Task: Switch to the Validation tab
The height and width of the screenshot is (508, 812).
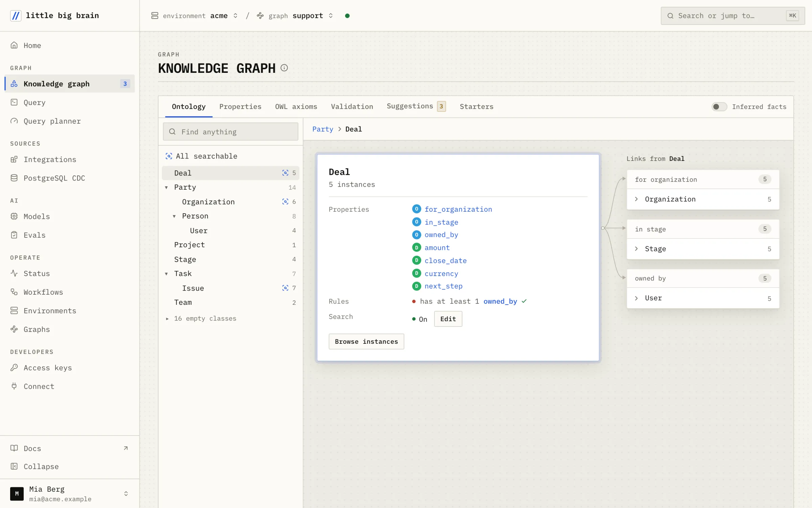Action: point(352,107)
